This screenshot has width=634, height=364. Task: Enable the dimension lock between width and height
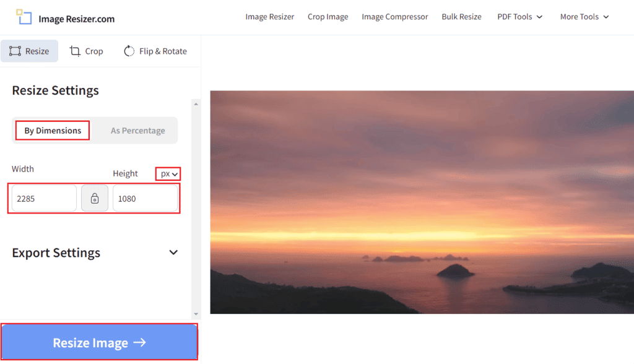[94, 198]
